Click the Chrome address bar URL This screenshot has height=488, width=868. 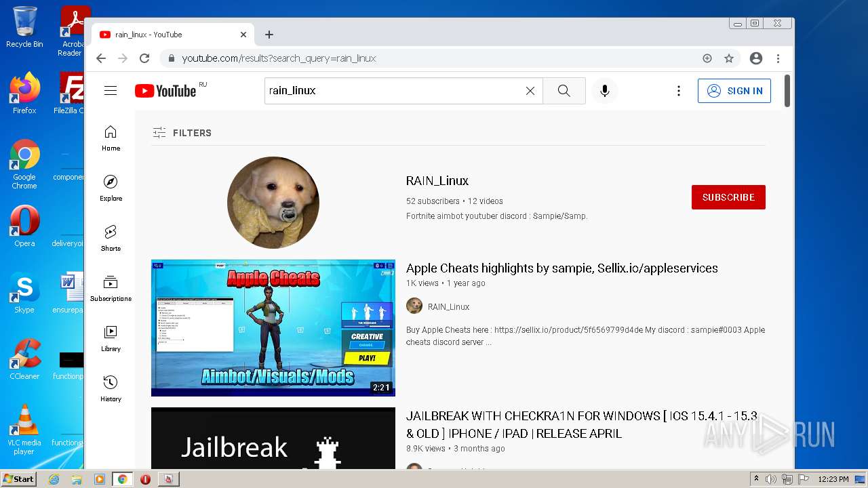click(279, 58)
